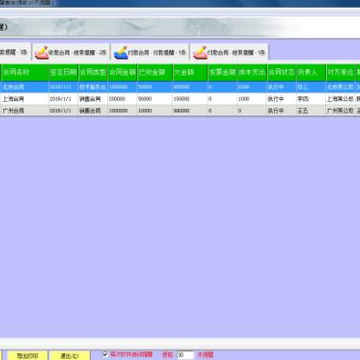The height and width of the screenshot is (360, 360).
Task: Click the 王五 owner cell
Action: click(311, 111)
